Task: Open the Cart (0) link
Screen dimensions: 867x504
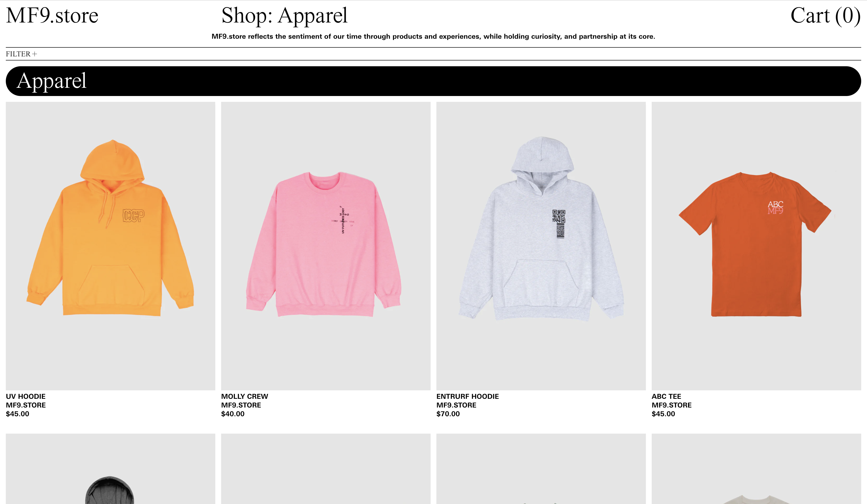Action: 825,15
